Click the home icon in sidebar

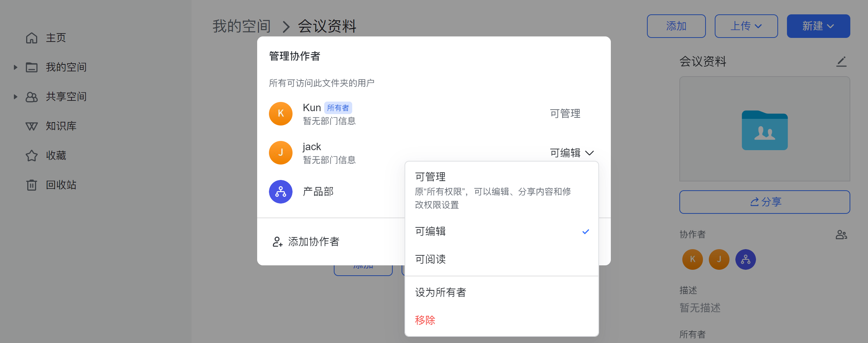[x=32, y=38]
